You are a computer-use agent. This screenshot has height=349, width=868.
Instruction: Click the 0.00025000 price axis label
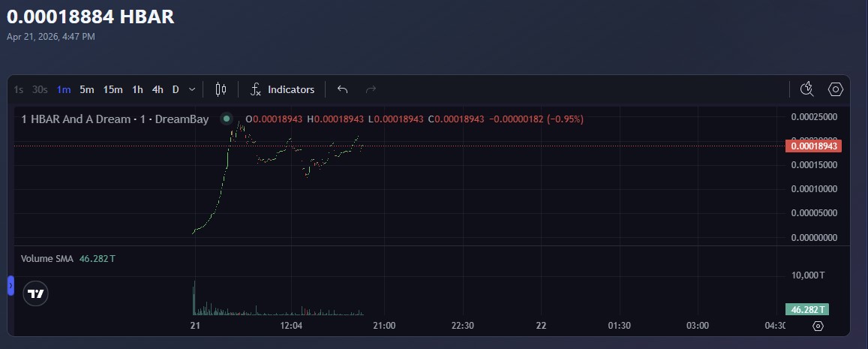point(814,117)
